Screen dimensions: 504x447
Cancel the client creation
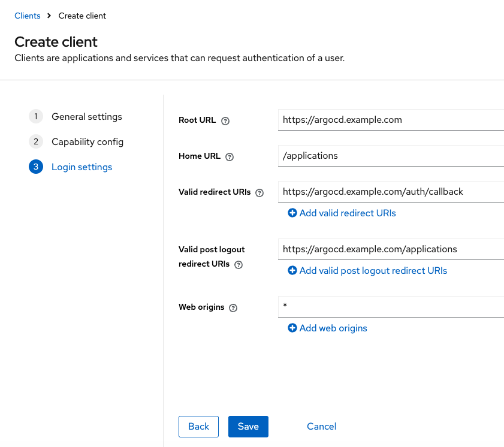tap(321, 427)
